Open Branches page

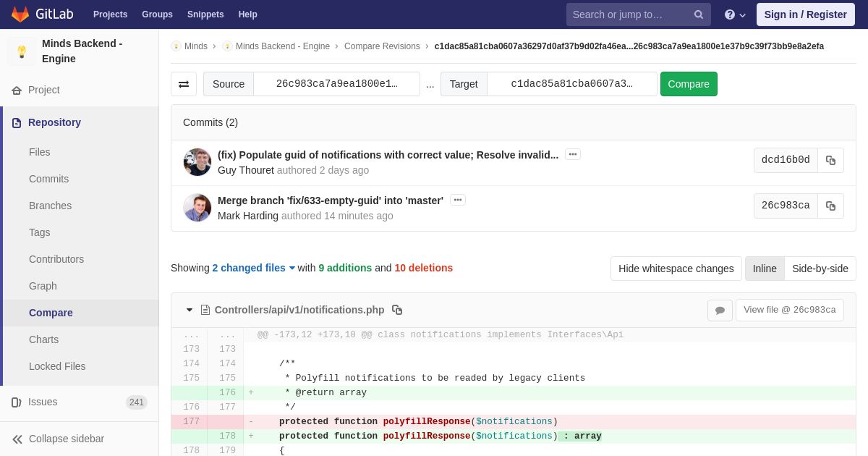pyautogui.click(x=51, y=206)
